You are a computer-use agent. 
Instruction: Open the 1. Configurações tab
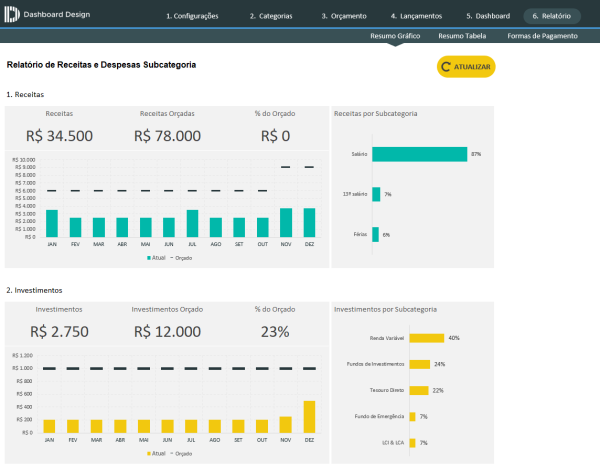click(x=191, y=16)
